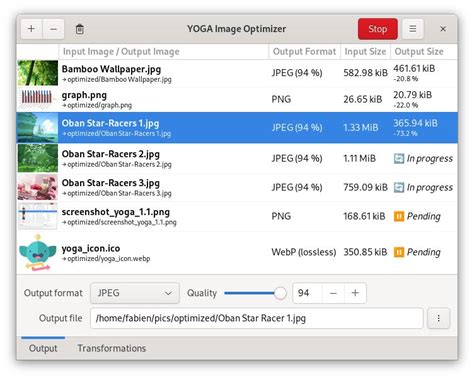Click the In progress icon for Oban Star-Racers 2.jpg
The width and height of the screenshot is (474, 378).
point(399,158)
